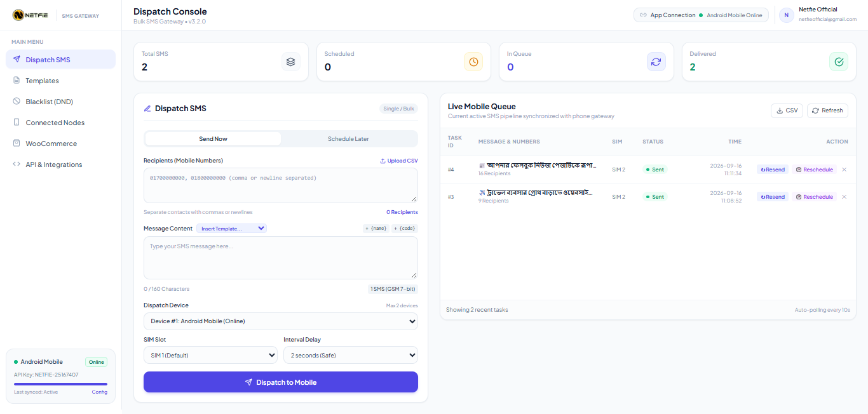
Task: Reschedule task #4
Action: pyautogui.click(x=815, y=170)
